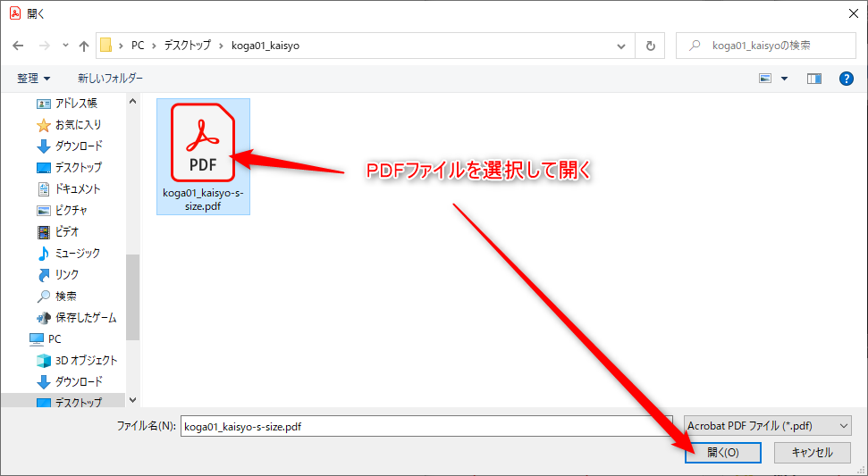Open the view options dropdown arrow

click(x=784, y=79)
